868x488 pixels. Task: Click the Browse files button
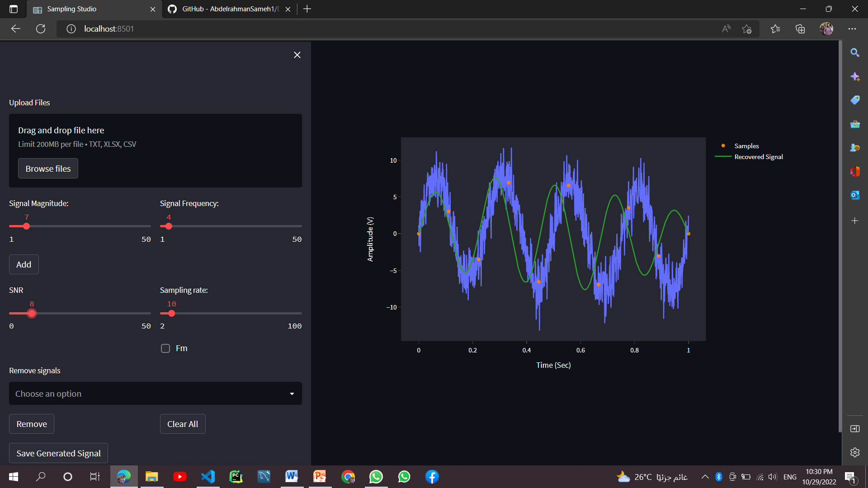pyautogui.click(x=48, y=168)
